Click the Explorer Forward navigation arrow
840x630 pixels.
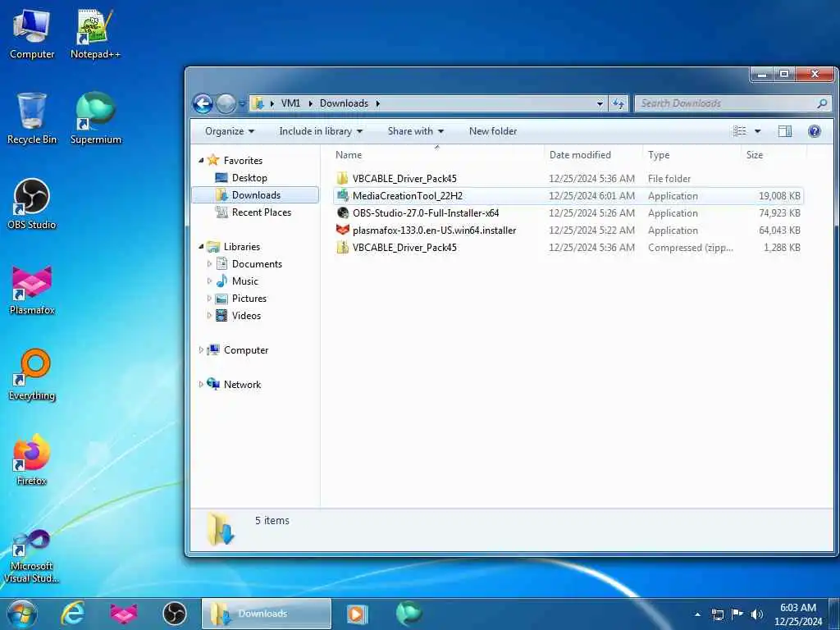click(x=226, y=103)
